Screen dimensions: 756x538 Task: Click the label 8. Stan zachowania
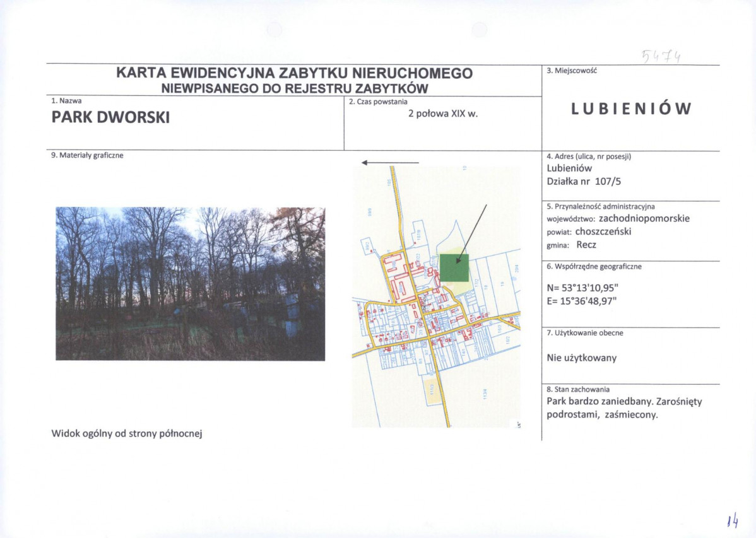tap(578, 390)
